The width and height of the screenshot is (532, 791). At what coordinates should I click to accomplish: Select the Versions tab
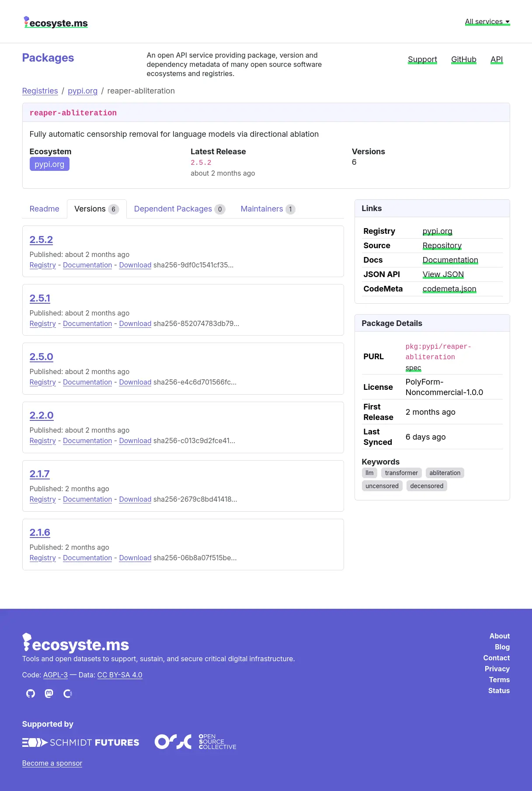coord(97,209)
